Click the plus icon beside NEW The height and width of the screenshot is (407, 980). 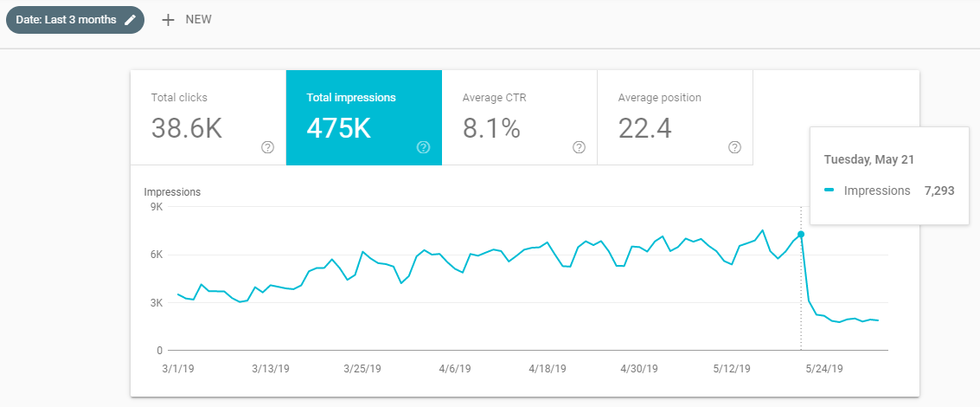tap(169, 20)
